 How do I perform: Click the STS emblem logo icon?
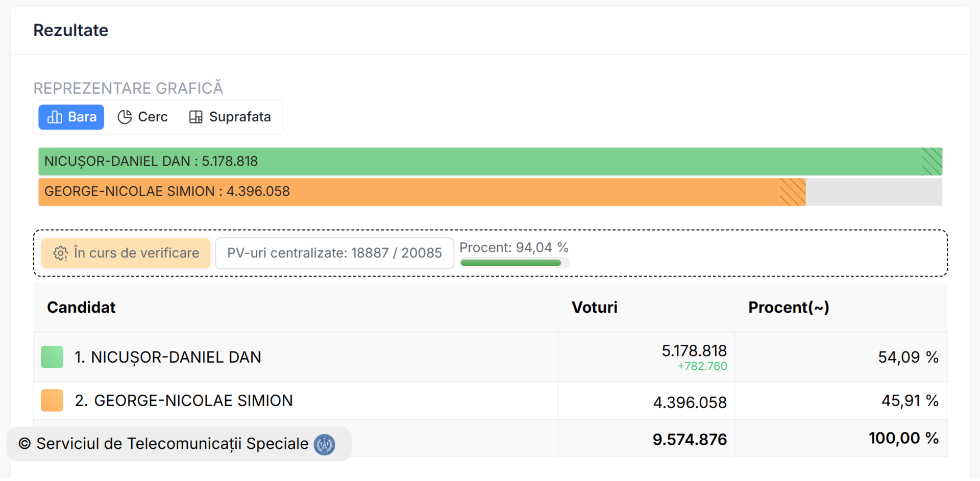pyautogui.click(x=325, y=445)
